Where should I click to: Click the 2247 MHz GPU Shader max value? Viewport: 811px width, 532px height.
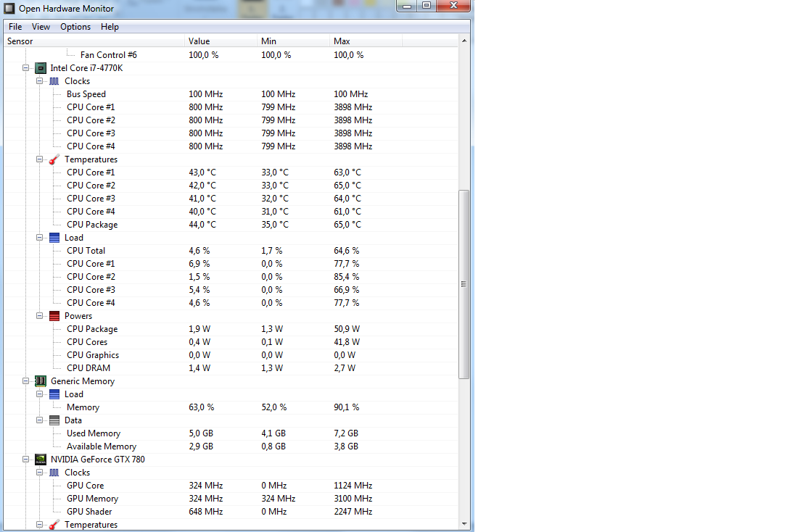pyautogui.click(x=353, y=511)
